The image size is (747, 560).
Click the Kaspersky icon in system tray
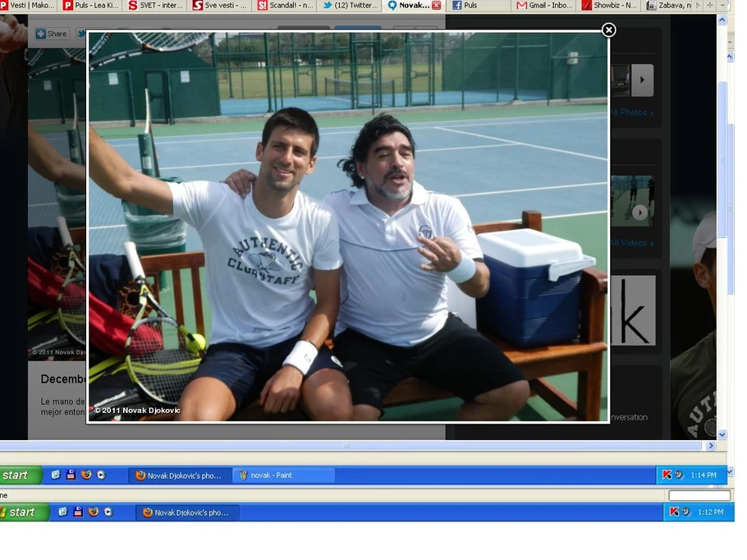point(667,475)
